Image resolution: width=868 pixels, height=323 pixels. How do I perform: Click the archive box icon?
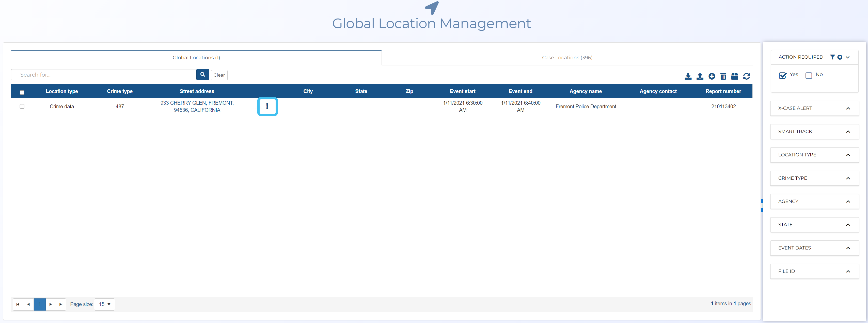click(x=735, y=76)
